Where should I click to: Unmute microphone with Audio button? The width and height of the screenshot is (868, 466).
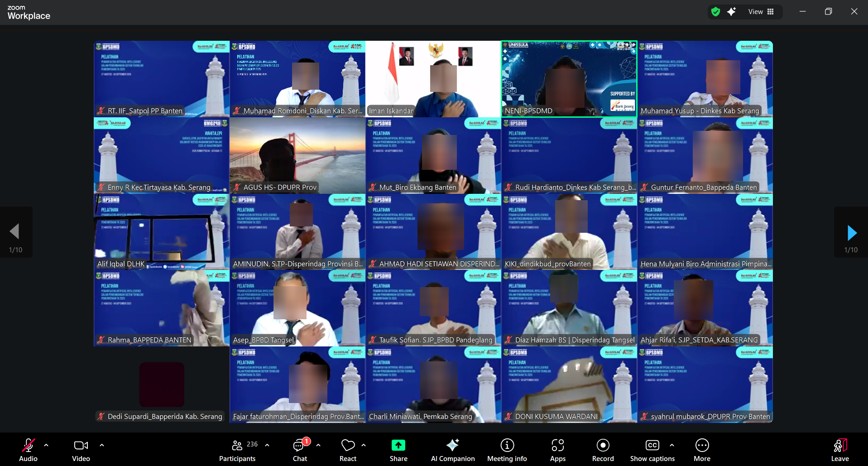[28, 450]
